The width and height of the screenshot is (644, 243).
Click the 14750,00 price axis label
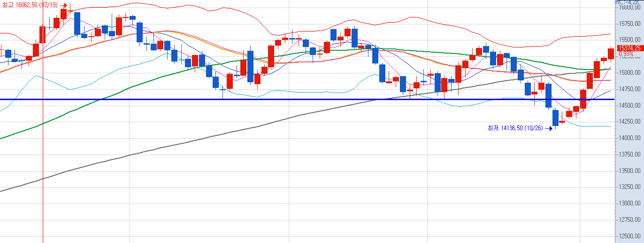coord(629,89)
